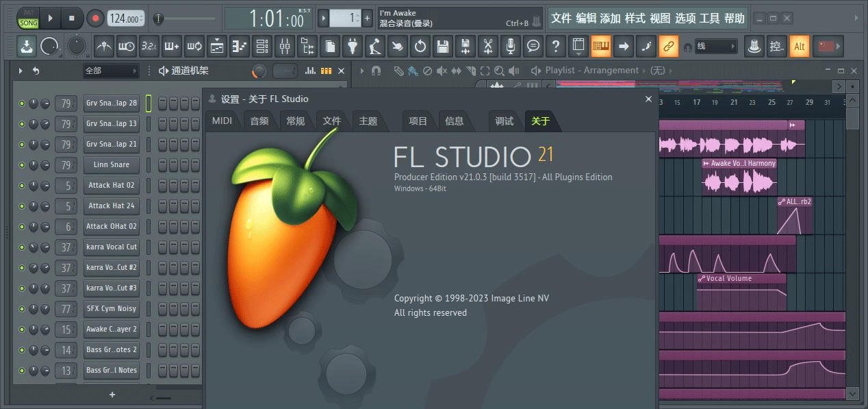Viewport: 868px width, 409px height.
Task: Select the Playlist zoom magnifier tool
Action: click(499, 71)
